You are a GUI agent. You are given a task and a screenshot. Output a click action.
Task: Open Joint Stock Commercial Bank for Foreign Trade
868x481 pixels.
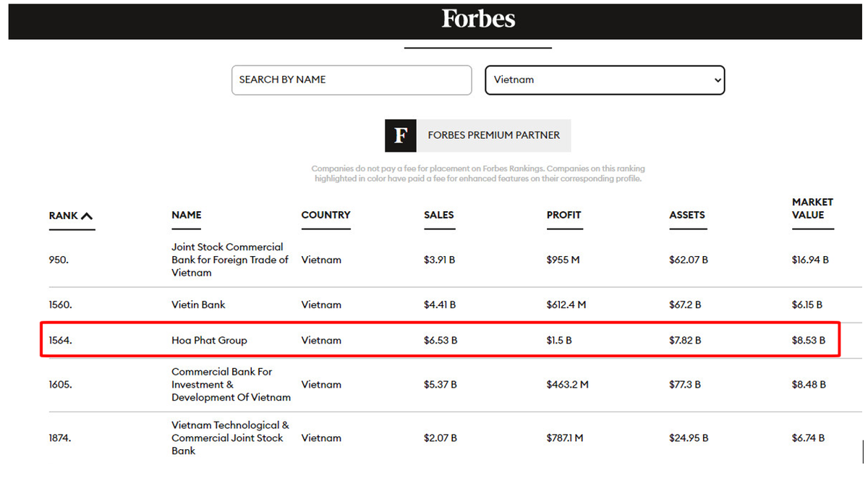click(x=229, y=260)
